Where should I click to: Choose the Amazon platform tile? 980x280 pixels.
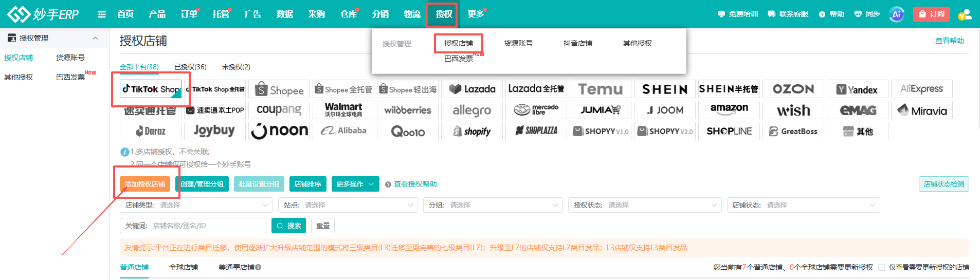[729, 110]
